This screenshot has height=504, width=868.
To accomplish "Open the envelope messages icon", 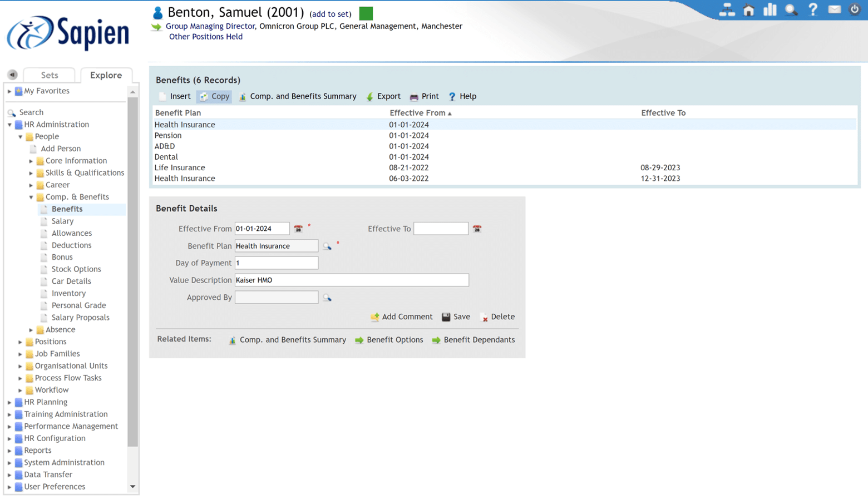I will (834, 9).
